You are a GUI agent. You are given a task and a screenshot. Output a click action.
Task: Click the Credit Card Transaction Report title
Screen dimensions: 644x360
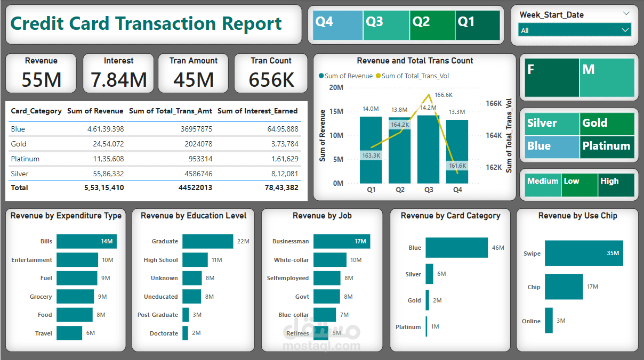click(146, 24)
